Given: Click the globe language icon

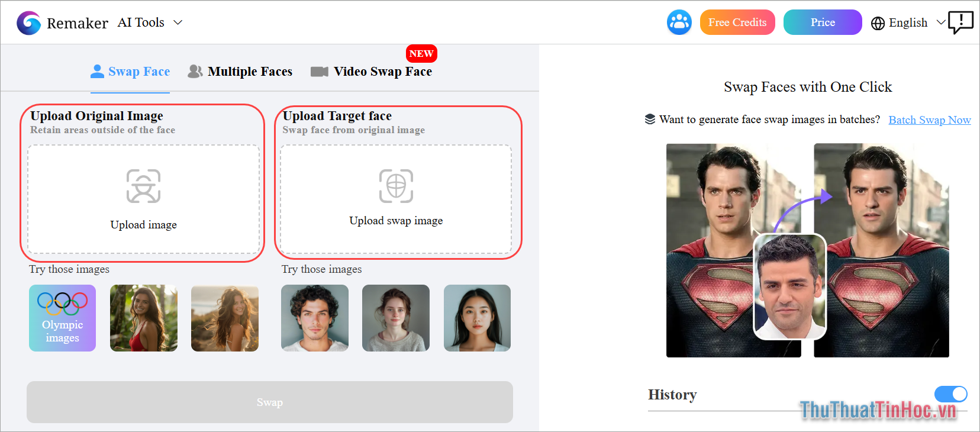Looking at the screenshot, I should tap(878, 23).
